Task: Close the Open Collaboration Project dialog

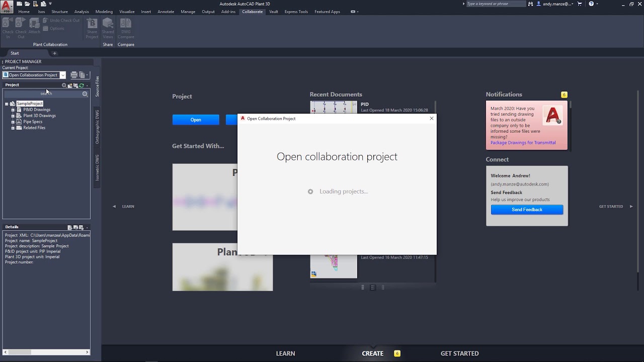Action: pos(431,119)
